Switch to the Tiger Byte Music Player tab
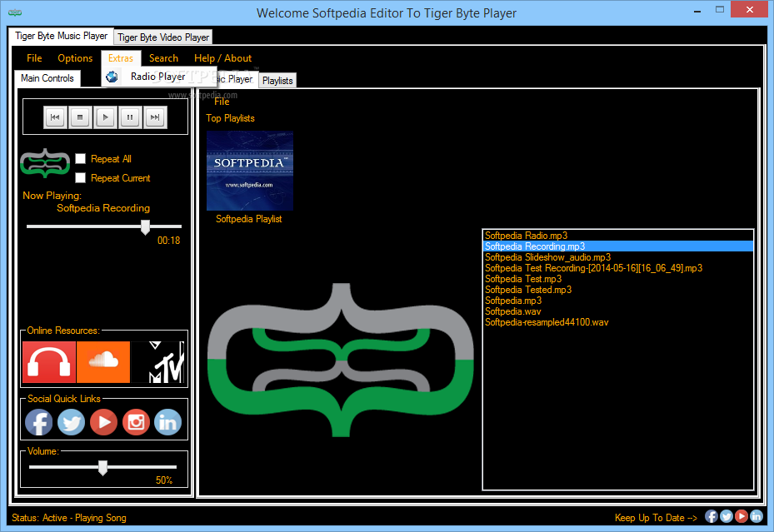The height and width of the screenshot is (532, 774). [x=61, y=36]
